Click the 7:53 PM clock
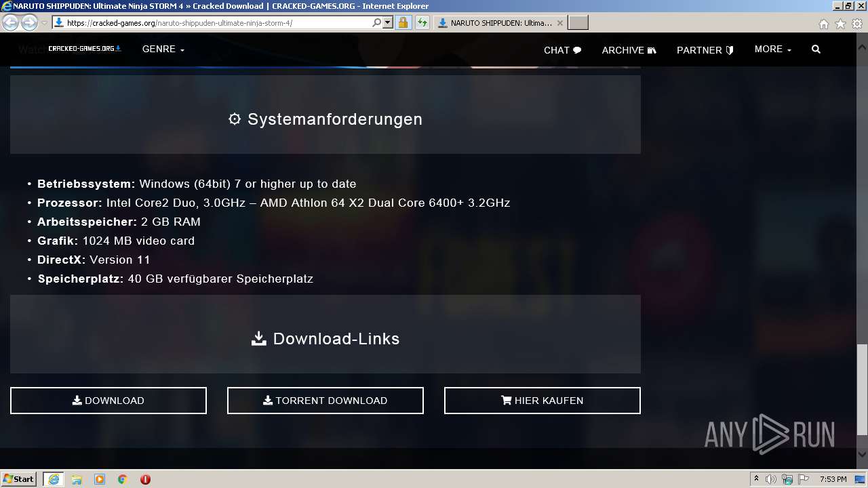The height and width of the screenshot is (488, 868). (833, 479)
